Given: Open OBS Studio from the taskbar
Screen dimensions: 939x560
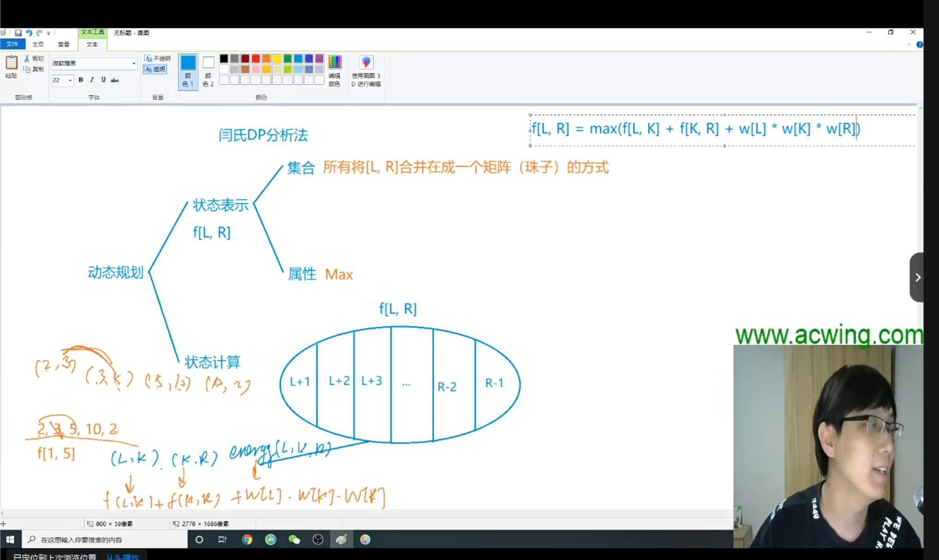Looking at the screenshot, I should coord(318,539).
